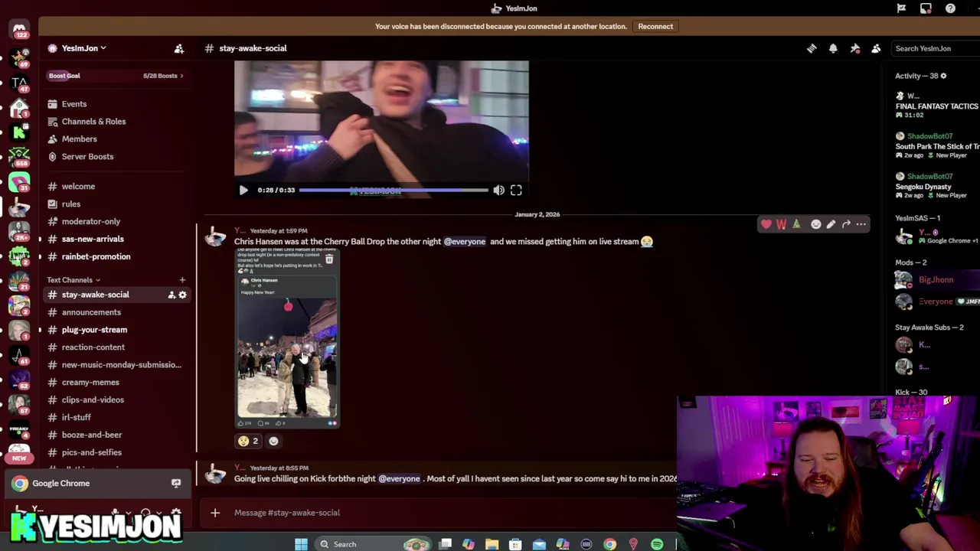Open the chat video in fullscreen
This screenshot has width=980, height=551.
516,190
